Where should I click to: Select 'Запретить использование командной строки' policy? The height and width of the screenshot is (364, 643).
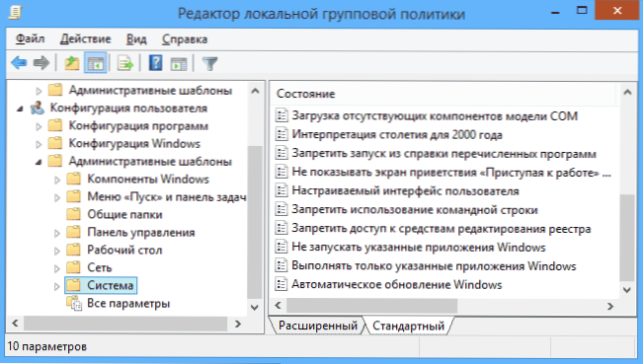415,210
